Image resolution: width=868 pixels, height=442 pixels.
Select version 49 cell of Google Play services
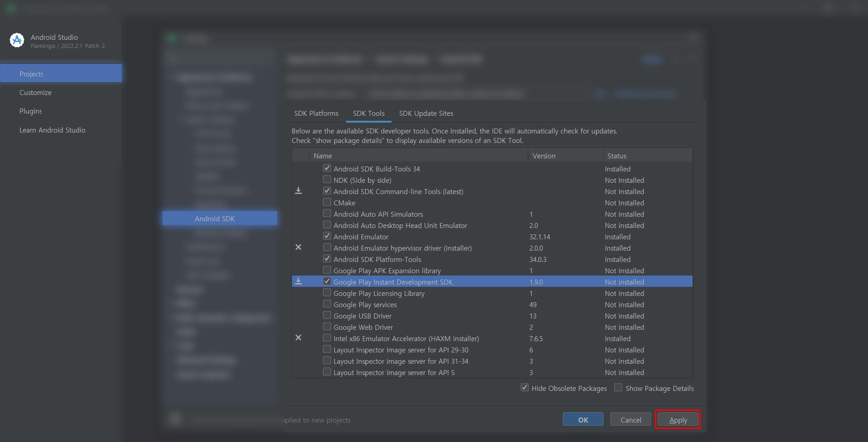[x=533, y=305]
